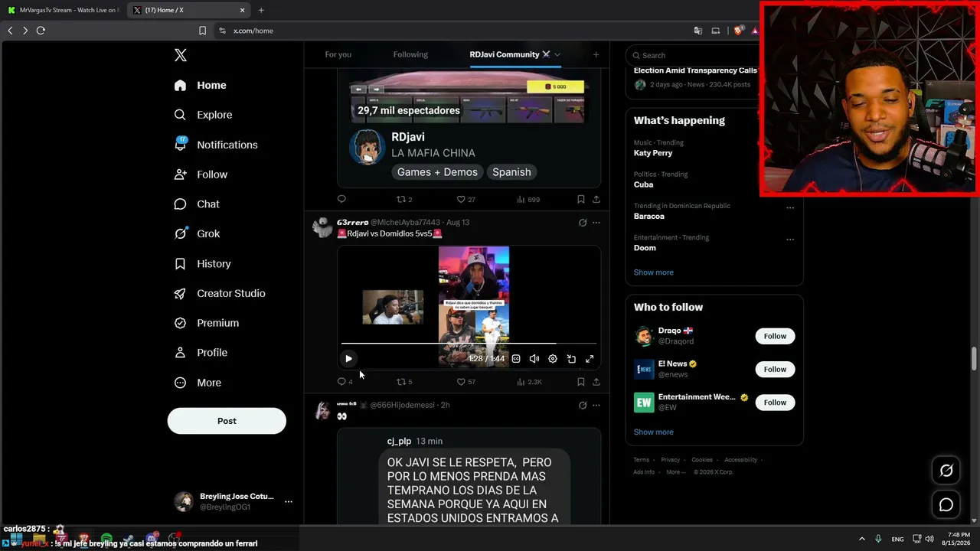Open History in the sidebar
The width and height of the screenshot is (980, 551).
tap(202, 263)
